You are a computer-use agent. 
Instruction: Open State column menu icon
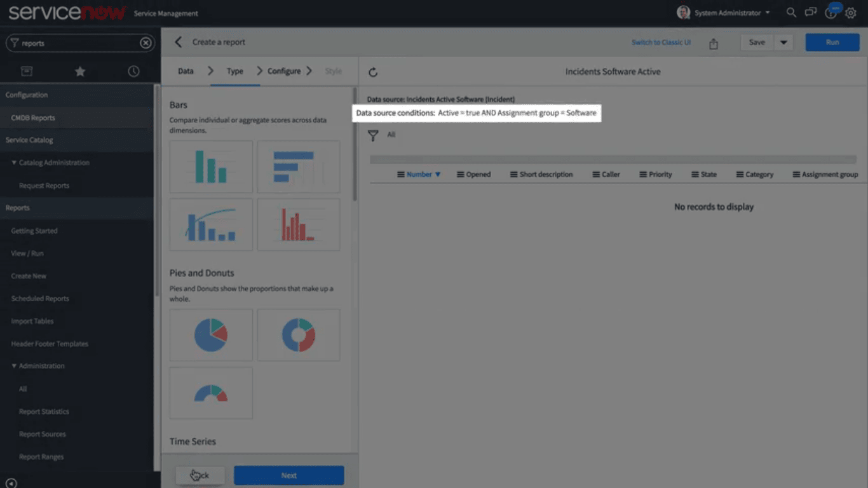[x=695, y=174]
